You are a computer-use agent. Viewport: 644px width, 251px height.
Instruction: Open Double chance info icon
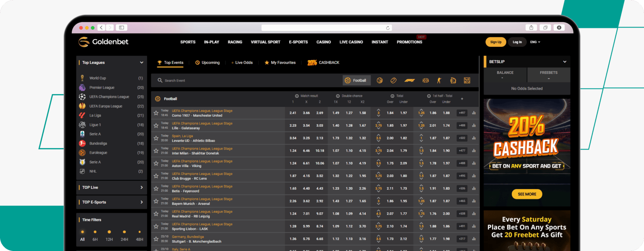(x=338, y=96)
